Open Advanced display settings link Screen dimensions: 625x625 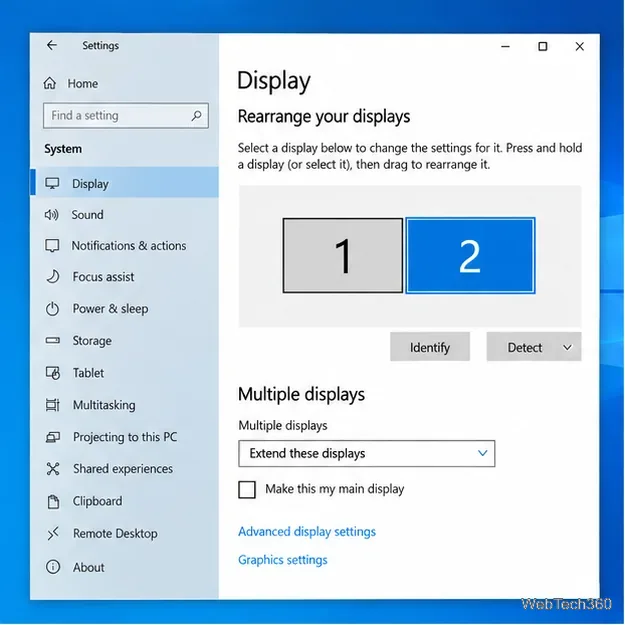(307, 532)
